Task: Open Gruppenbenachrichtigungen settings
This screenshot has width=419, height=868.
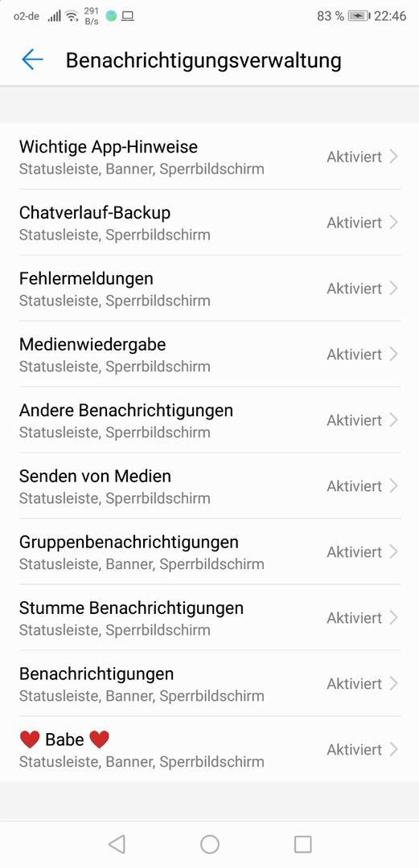Action: point(209,552)
